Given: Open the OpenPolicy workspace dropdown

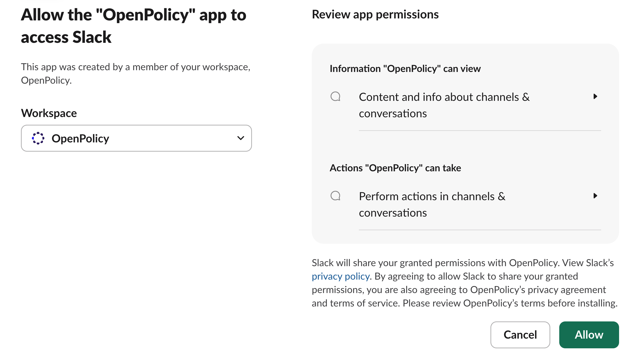Looking at the screenshot, I should pos(136,138).
